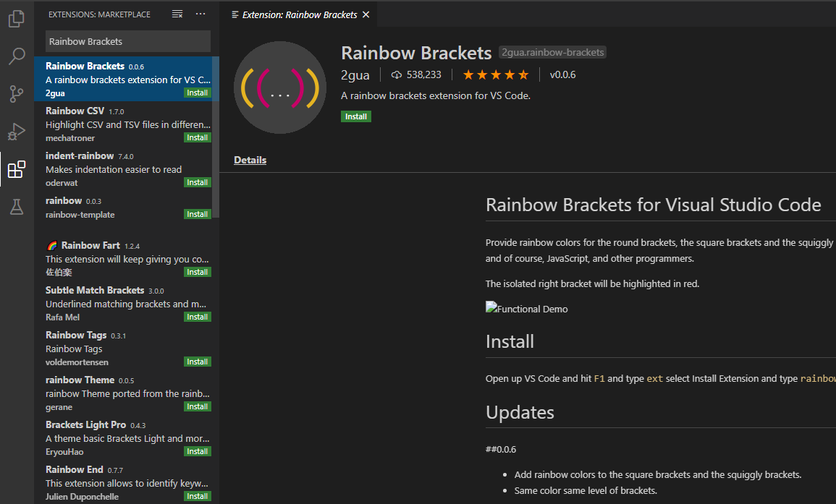Screen dimensions: 836x504
Task: Clear extensions search results icon
Action: click(177, 14)
